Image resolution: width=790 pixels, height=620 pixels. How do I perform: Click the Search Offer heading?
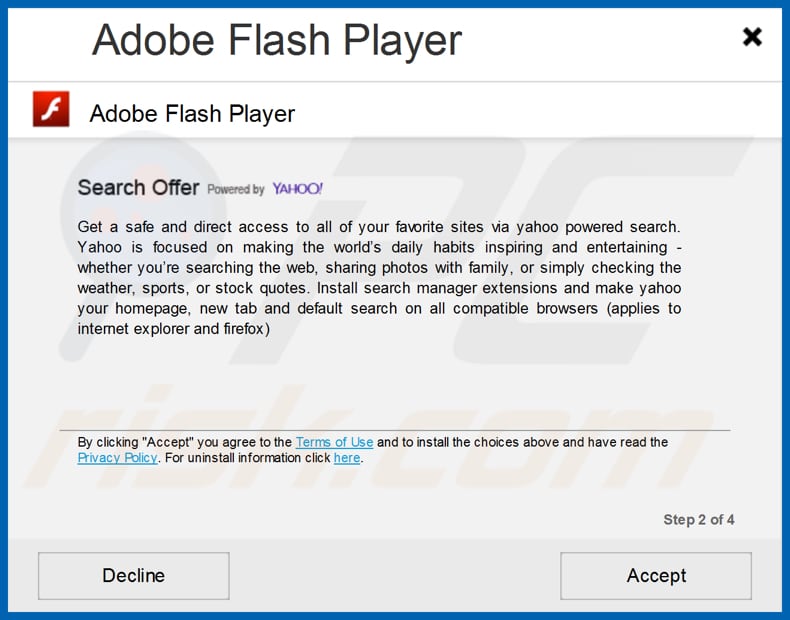point(138,188)
